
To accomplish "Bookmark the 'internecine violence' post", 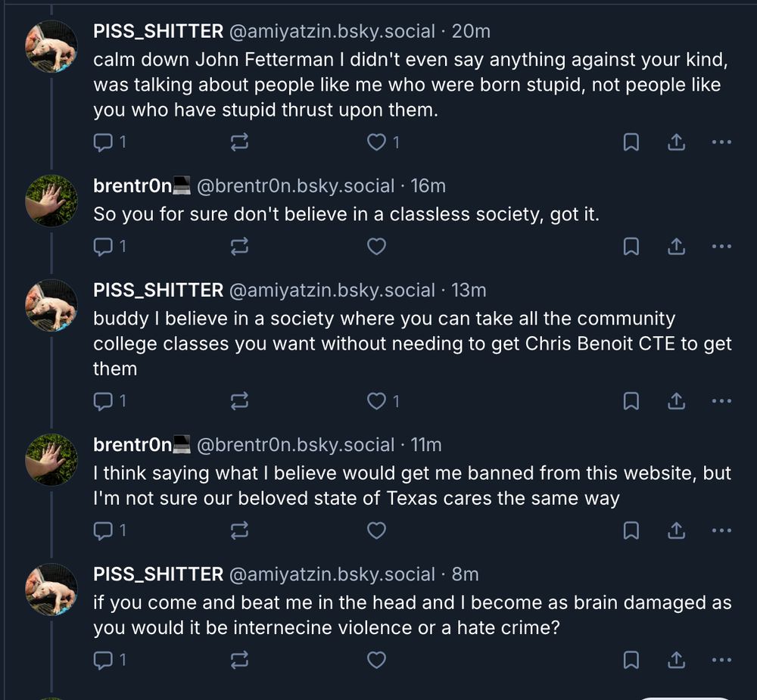I will [631, 660].
